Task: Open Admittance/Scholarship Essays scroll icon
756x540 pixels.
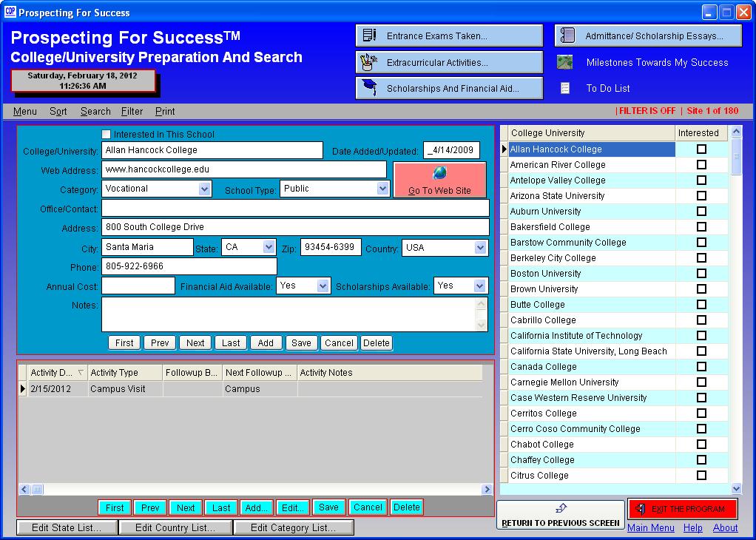Action: (568, 36)
